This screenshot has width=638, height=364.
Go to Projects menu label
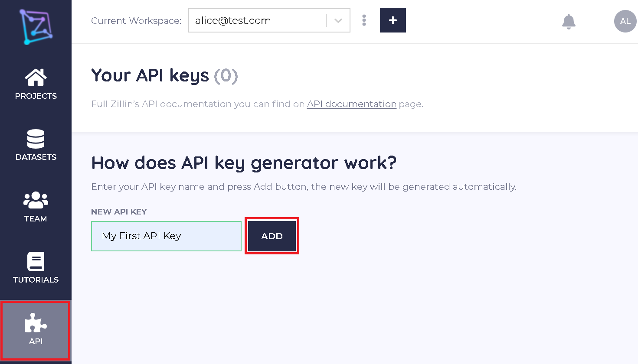coord(36,96)
